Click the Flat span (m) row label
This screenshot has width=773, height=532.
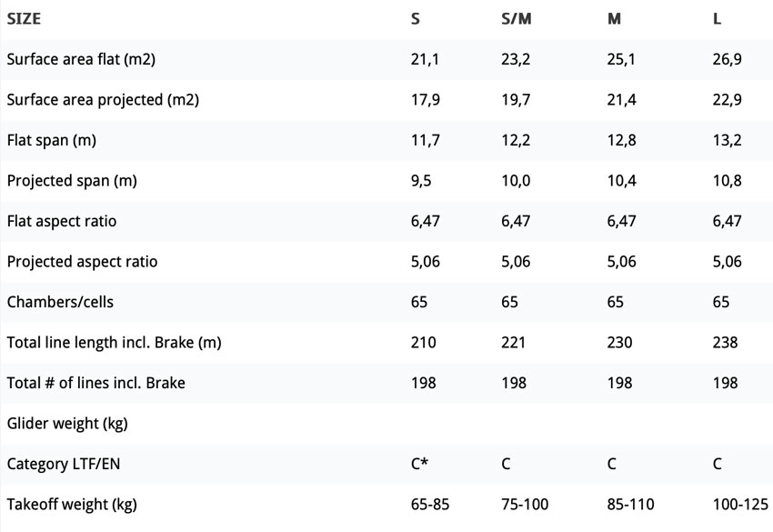tap(51, 140)
